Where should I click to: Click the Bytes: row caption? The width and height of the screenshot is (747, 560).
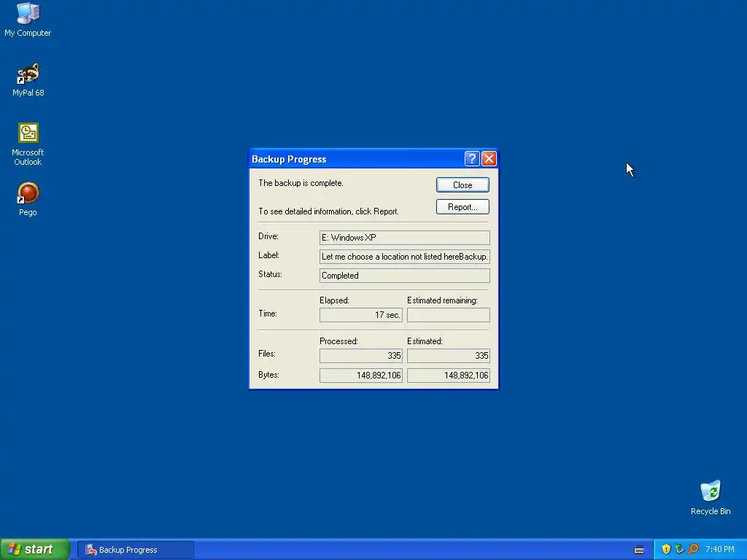coord(268,375)
